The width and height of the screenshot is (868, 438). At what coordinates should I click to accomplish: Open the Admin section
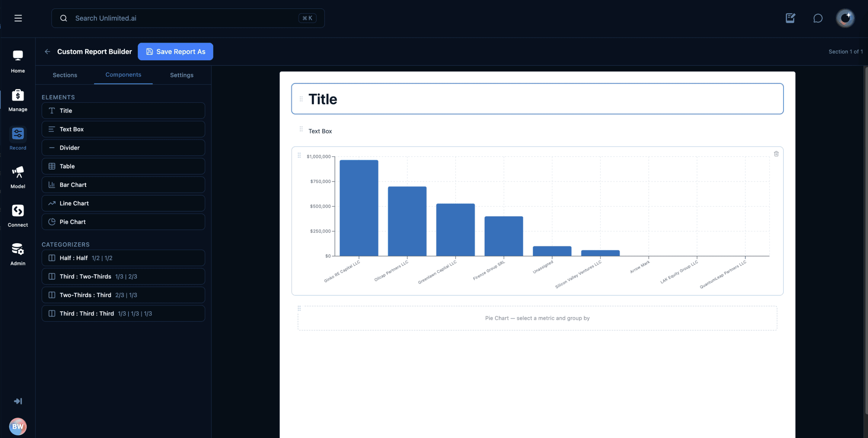point(18,254)
